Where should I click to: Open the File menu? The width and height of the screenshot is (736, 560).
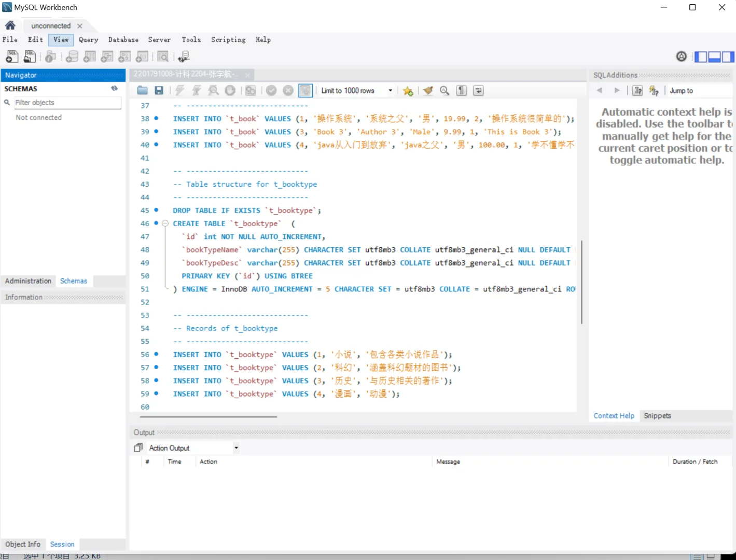pyautogui.click(x=10, y=40)
